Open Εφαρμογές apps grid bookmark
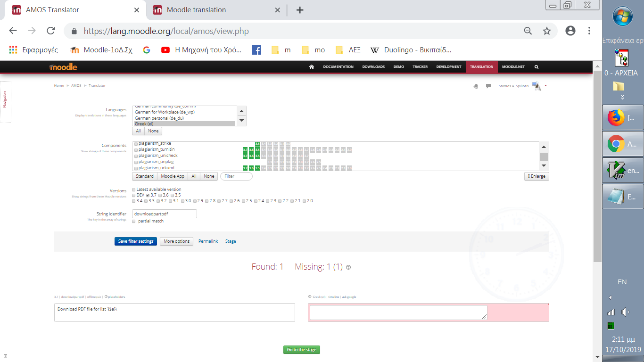 (x=33, y=50)
